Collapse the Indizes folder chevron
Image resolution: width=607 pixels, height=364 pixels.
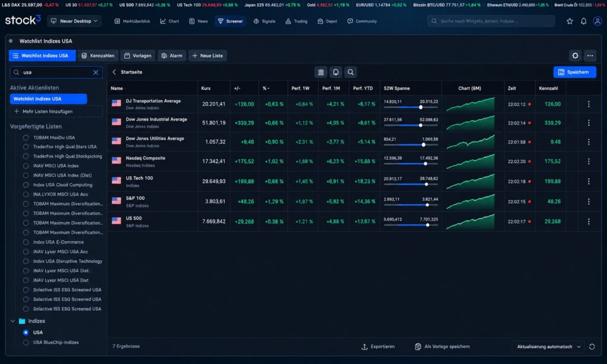click(x=13, y=321)
